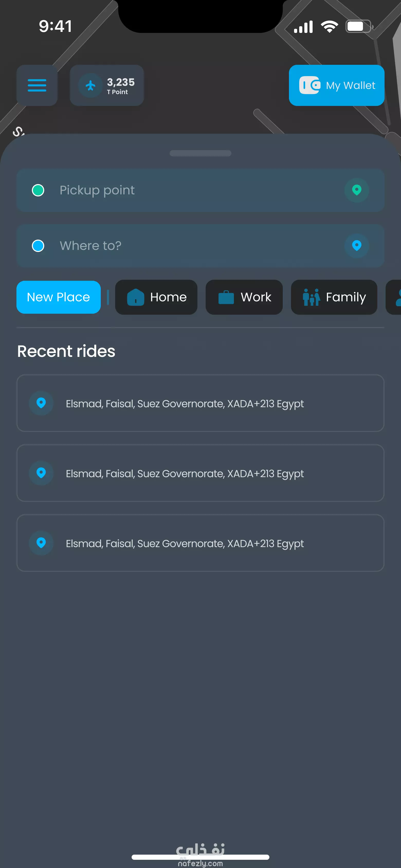Screen dimensions: 401x868
Task: Tap the airplane T Point icon
Action: point(90,85)
